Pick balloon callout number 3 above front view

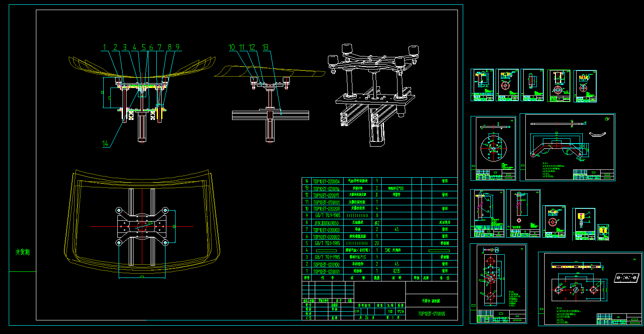[x=125, y=47]
